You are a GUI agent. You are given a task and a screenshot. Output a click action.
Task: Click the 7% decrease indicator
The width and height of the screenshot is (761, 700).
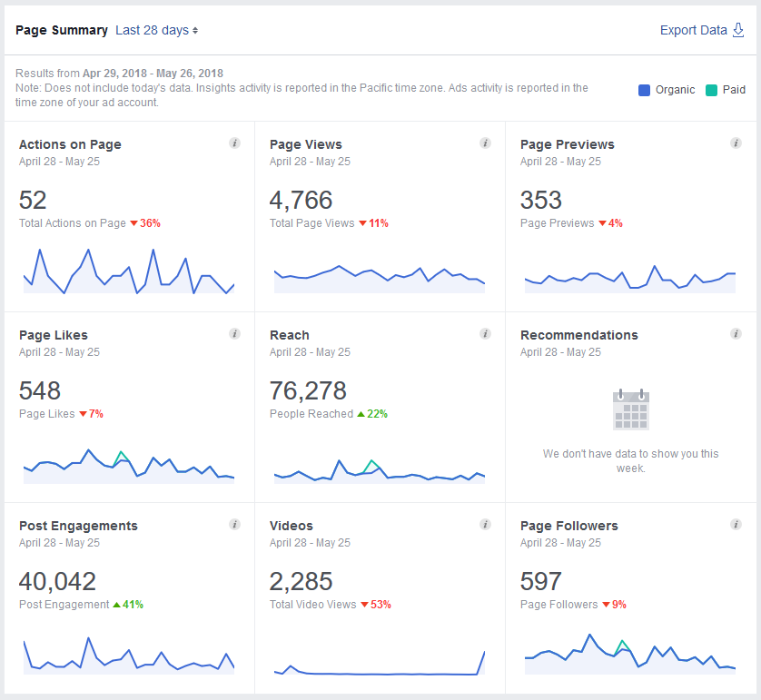point(91,414)
